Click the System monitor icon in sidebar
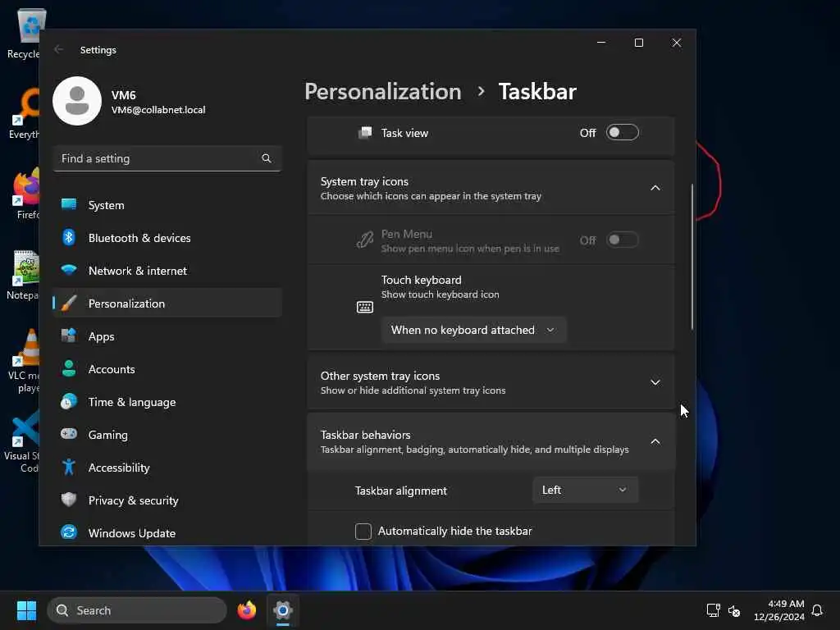 (69, 204)
